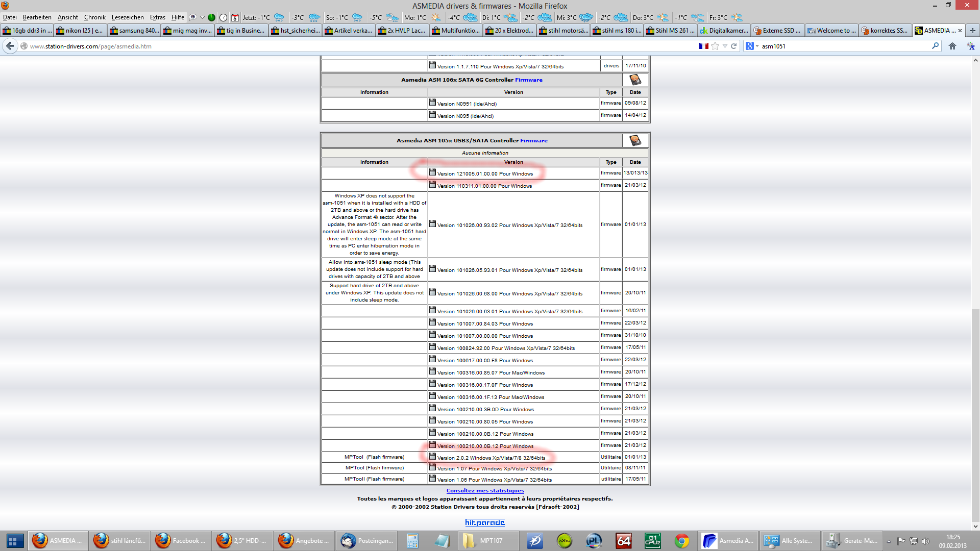
Task: Open the Extras menu
Action: tap(157, 17)
